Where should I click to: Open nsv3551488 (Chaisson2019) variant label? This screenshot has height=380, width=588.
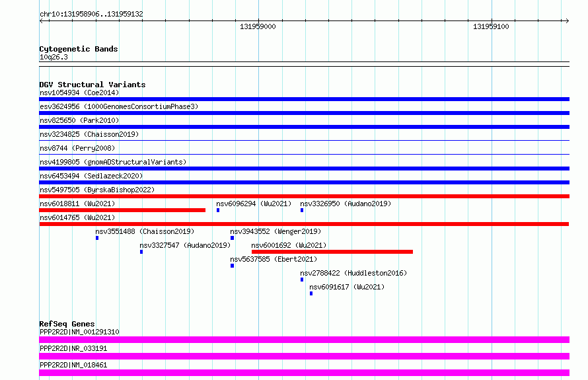(145, 231)
